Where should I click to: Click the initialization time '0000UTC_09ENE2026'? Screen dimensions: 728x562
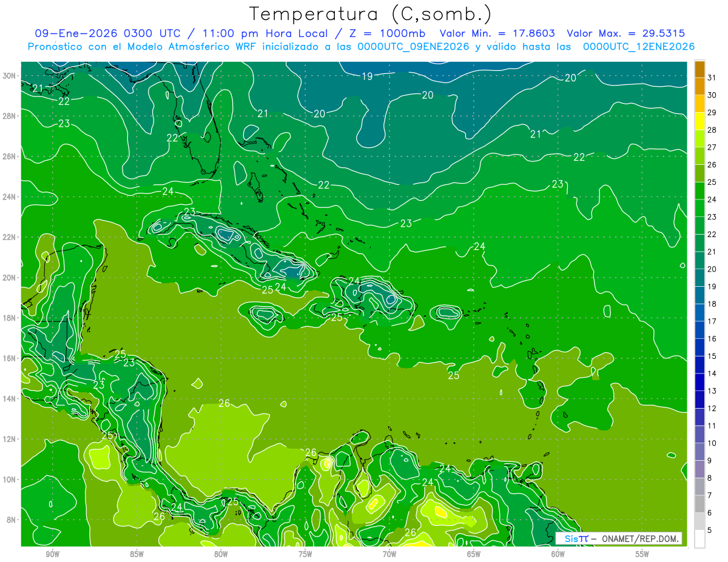pyautogui.click(x=413, y=47)
